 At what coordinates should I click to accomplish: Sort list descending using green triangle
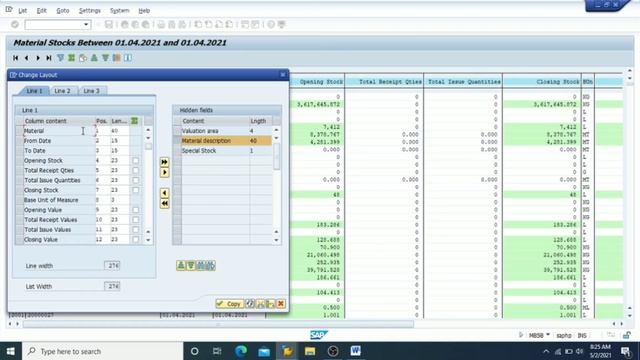click(x=105, y=58)
